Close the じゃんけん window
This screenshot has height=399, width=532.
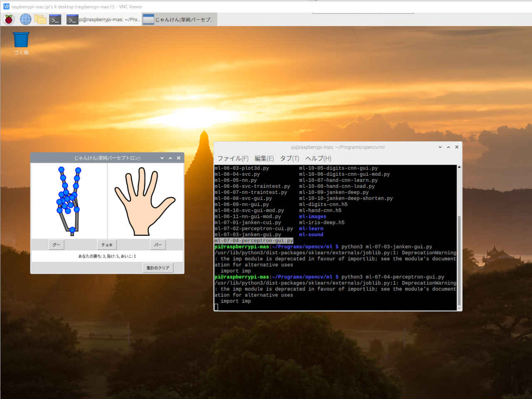tap(179, 158)
